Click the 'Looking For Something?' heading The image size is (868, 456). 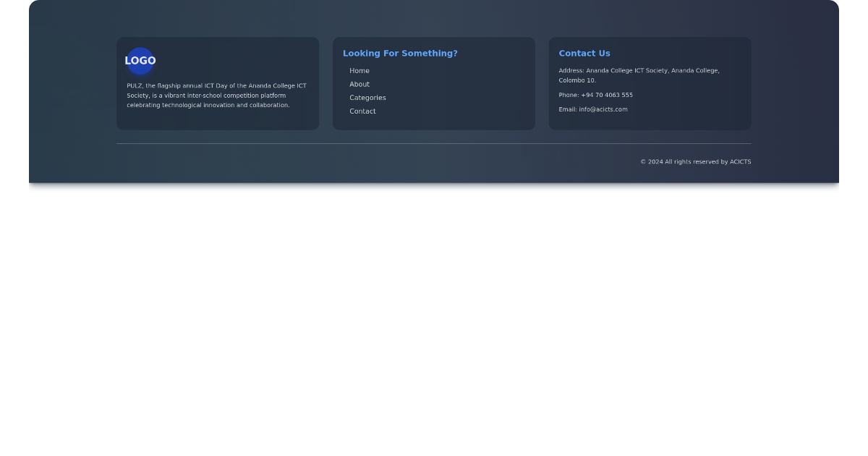point(400,53)
